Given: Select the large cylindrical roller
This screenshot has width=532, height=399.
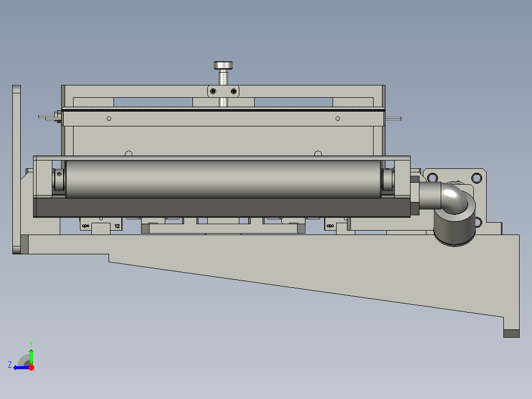Looking at the screenshot, I should pyautogui.click(x=223, y=179).
